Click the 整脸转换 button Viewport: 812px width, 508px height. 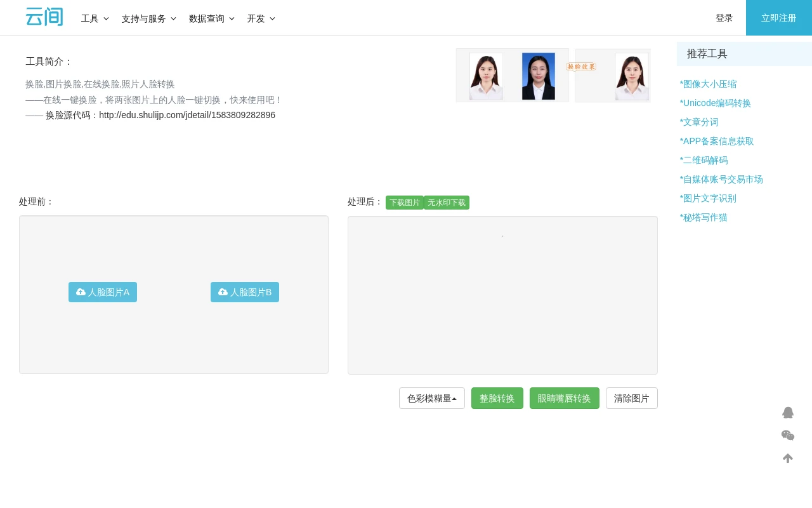click(497, 398)
